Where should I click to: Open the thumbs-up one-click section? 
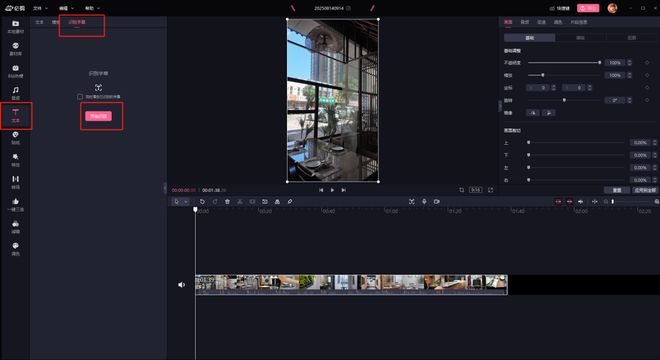16,204
